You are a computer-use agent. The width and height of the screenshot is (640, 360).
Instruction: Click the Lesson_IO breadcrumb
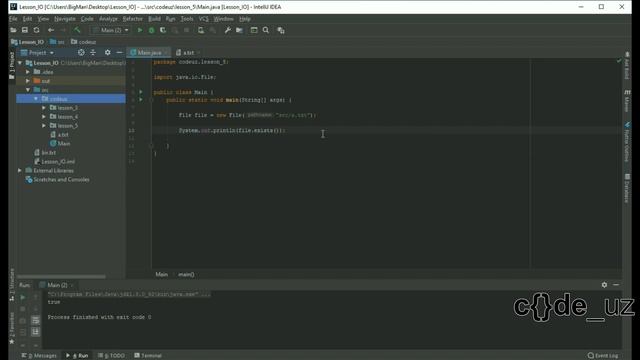point(27,42)
